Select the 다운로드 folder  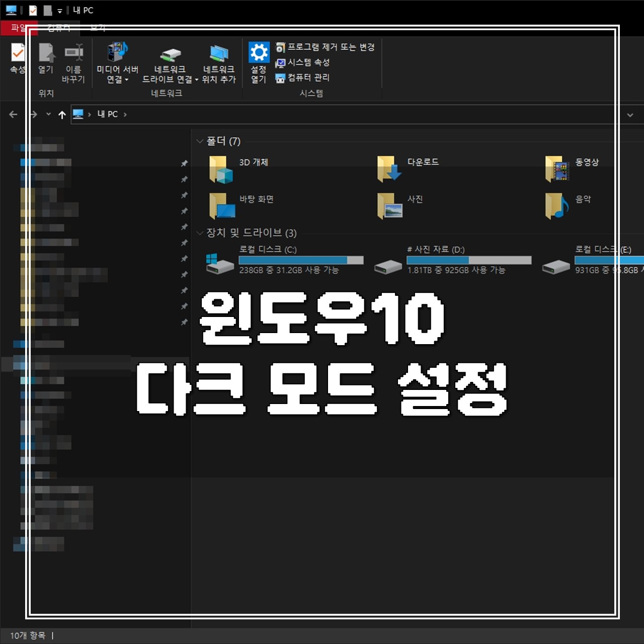[408, 169]
